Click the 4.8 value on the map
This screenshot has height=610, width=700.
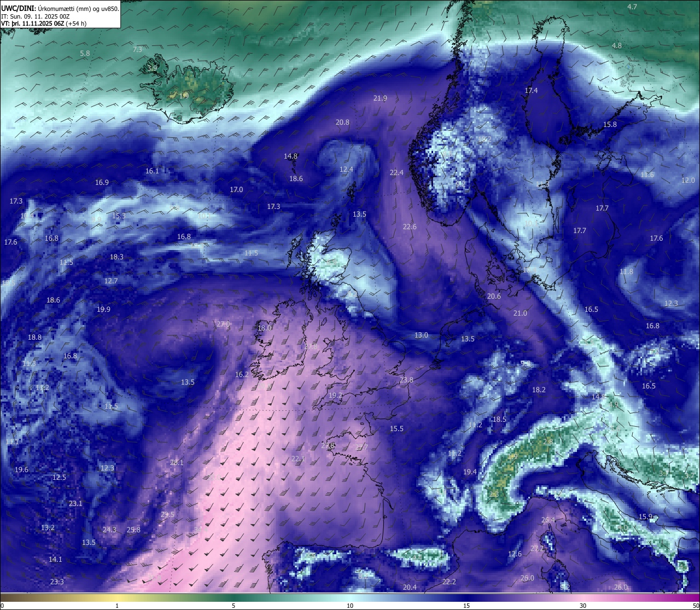[617, 46]
